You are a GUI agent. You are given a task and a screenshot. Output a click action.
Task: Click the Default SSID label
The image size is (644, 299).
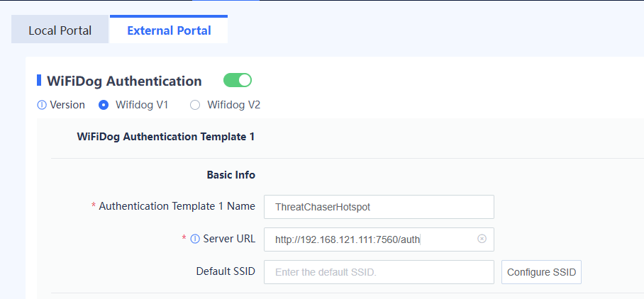point(226,271)
